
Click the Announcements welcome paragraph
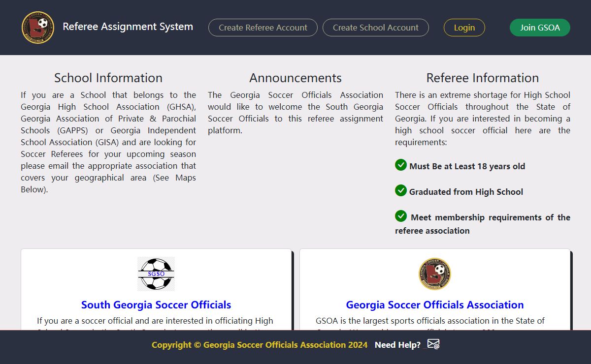pos(295,113)
